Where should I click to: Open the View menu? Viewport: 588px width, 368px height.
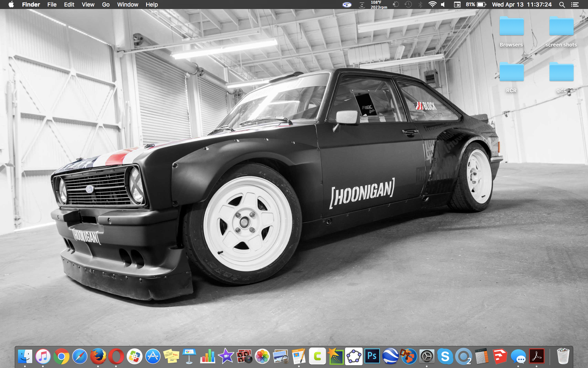click(88, 4)
